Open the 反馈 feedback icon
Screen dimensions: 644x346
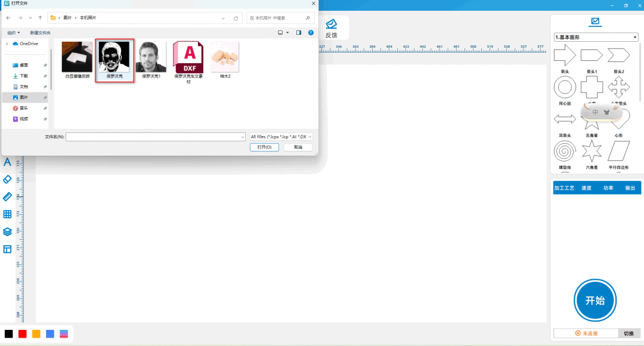tap(331, 27)
